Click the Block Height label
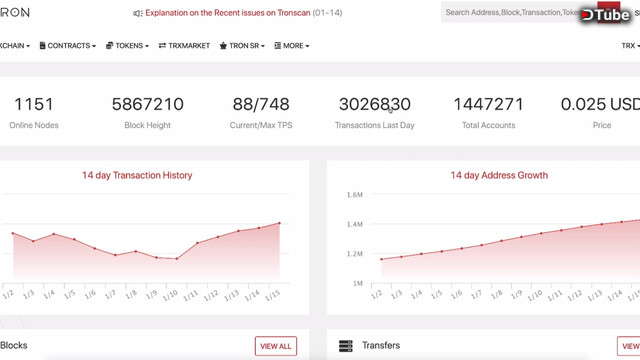 (147, 125)
